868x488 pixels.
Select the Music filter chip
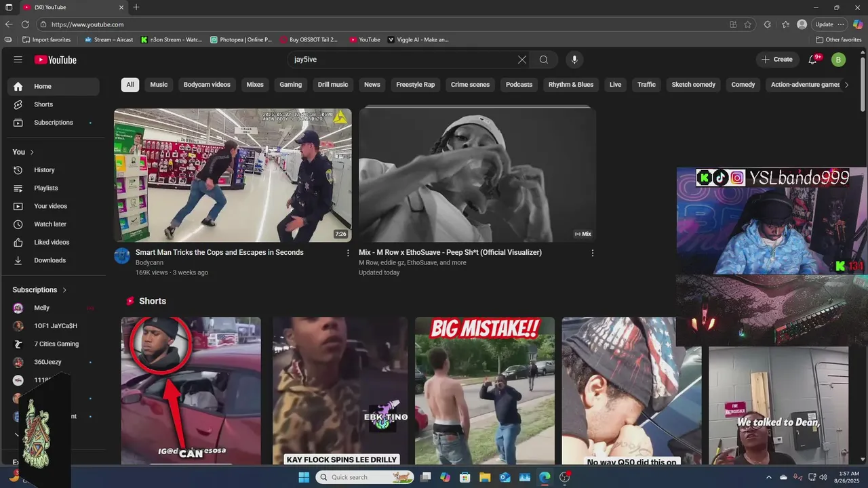(x=159, y=85)
